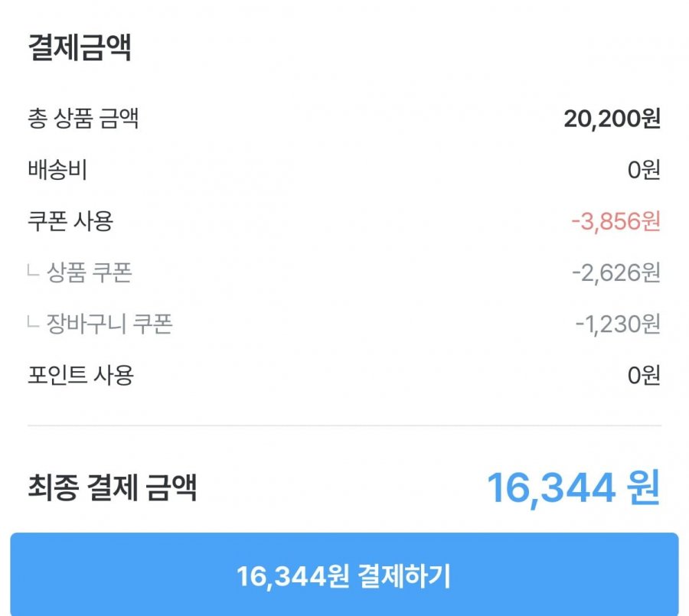Click the -2,626원 product coupon amount

[616, 272]
